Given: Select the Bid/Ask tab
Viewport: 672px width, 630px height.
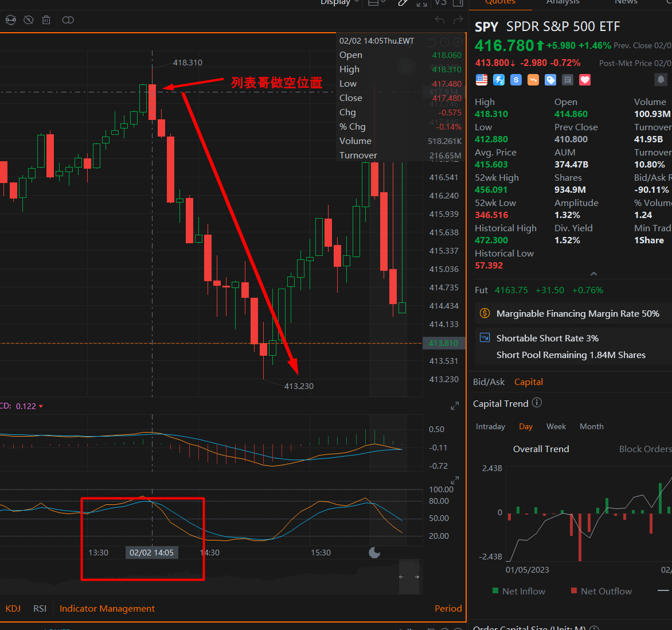Looking at the screenshot, I should 489,382.
